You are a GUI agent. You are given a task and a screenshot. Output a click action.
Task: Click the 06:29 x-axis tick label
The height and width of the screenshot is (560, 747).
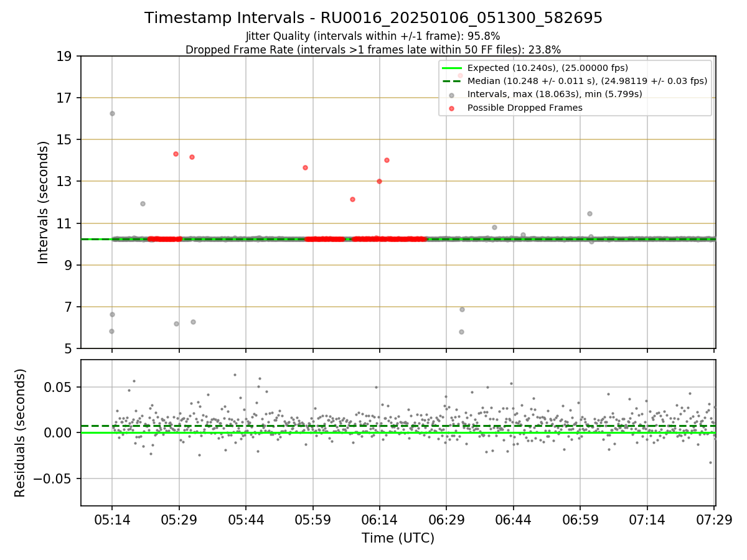[446, 520]
